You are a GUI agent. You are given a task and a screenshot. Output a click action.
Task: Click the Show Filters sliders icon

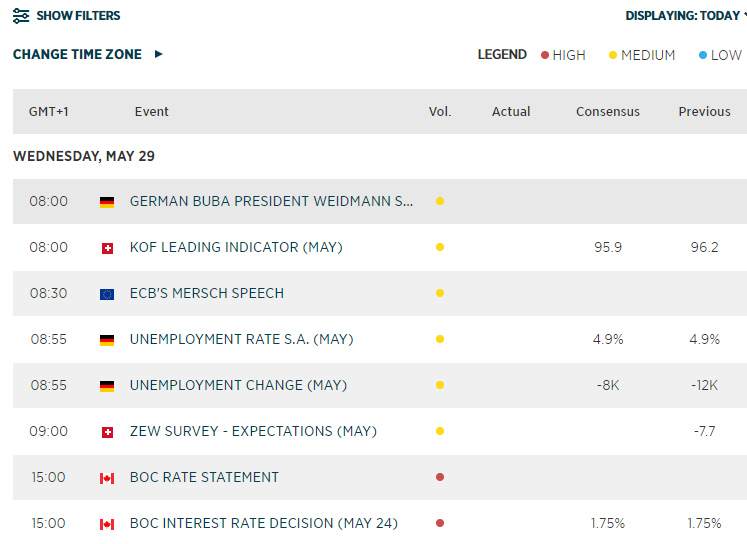click(x=21, y=16)
